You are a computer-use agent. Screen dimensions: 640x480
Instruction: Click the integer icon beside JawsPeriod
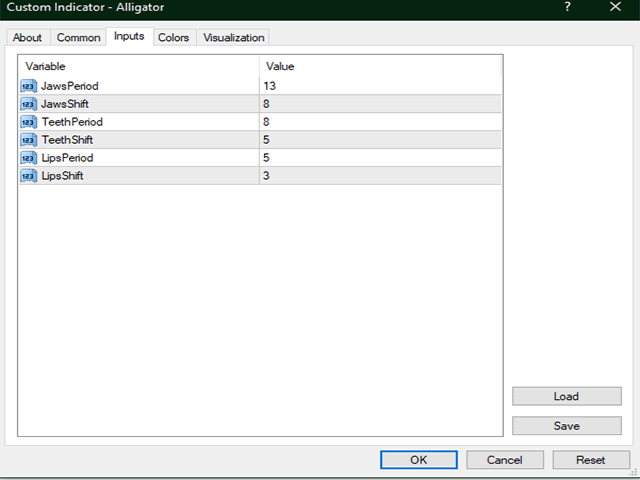click(29, 86)
